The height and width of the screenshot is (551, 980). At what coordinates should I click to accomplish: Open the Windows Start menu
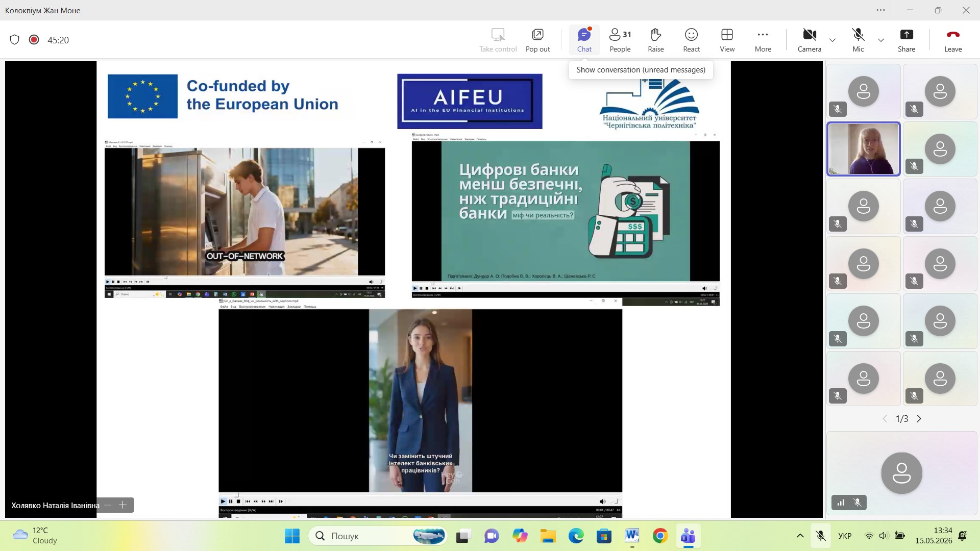292,536
